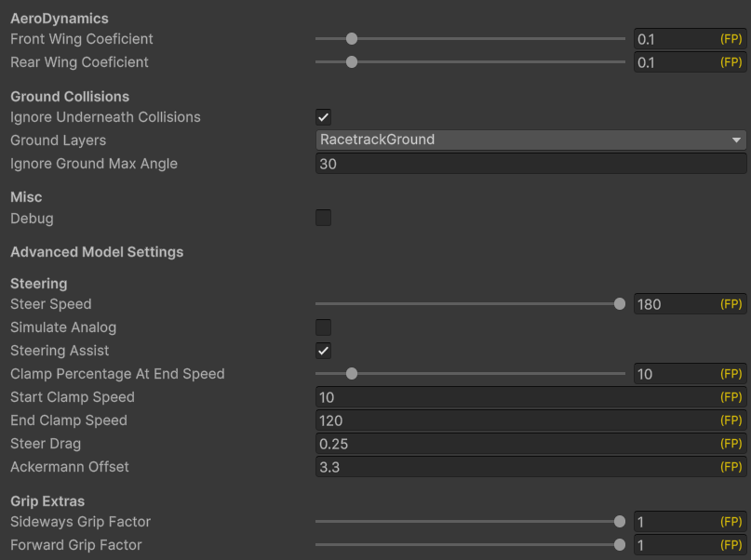Click Forward Grip Factor slider handle
751x560 pixels.
coord(620,545)
